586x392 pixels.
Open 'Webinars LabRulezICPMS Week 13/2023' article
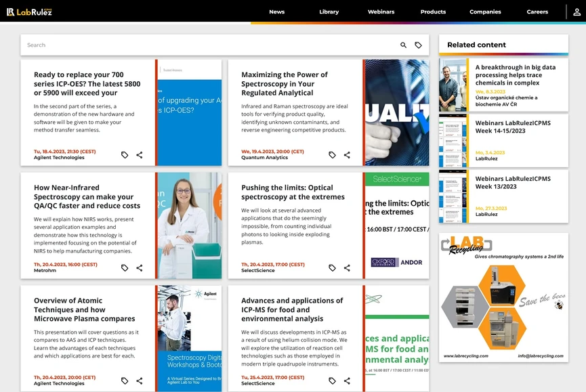[513, 183]
